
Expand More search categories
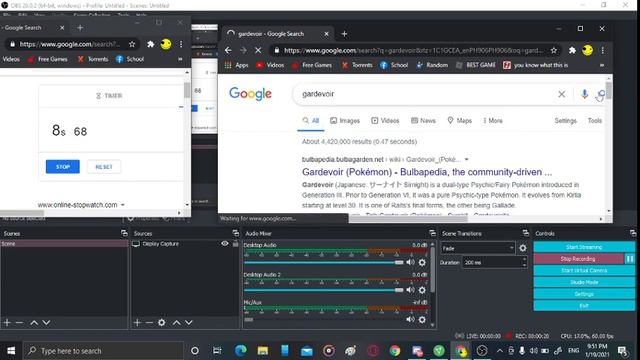point(493,120)
